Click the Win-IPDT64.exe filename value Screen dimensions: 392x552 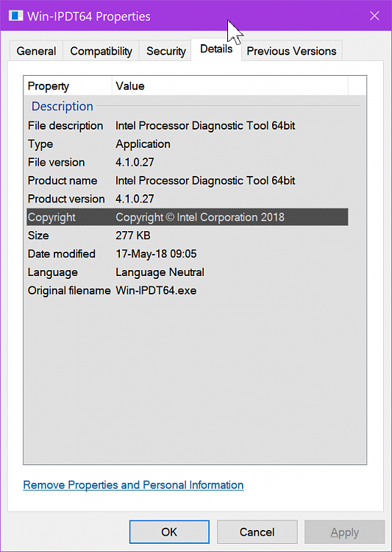(x=156, y=291)
